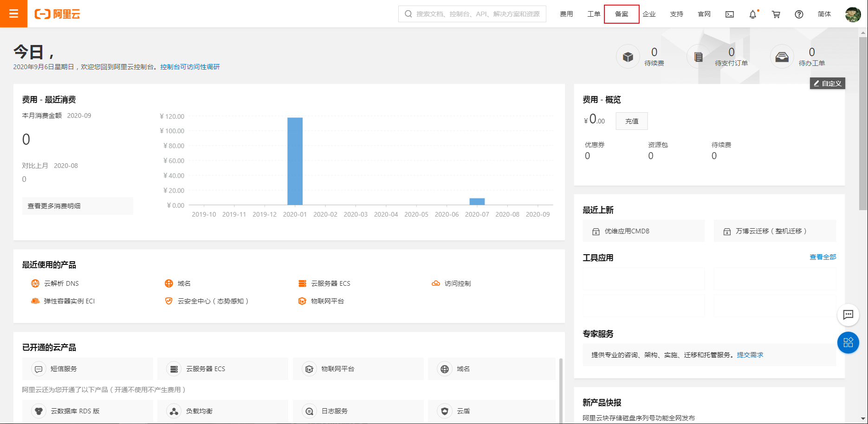Click the 充值 recharge button
This screenshot has height=424, width=868.
point(632,121)
